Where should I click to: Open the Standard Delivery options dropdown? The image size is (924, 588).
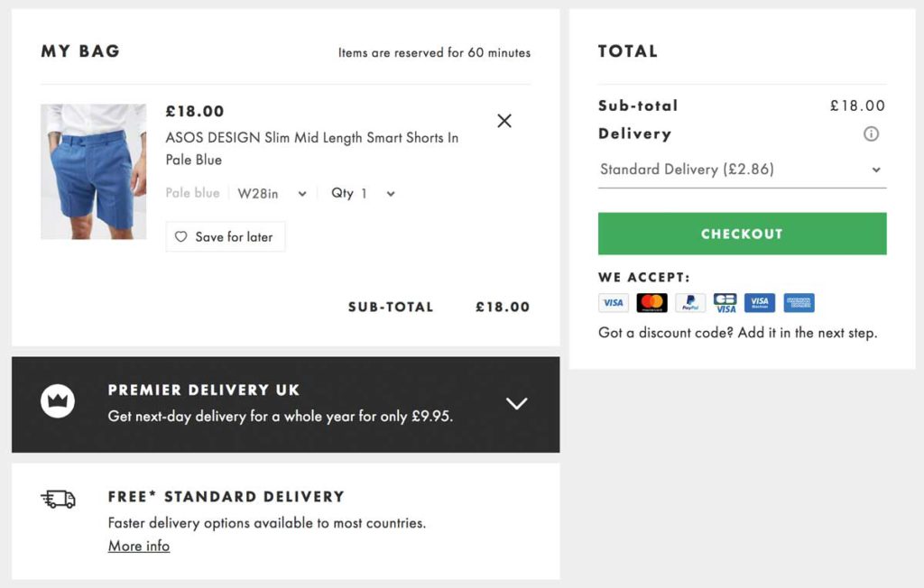[742, 169]
